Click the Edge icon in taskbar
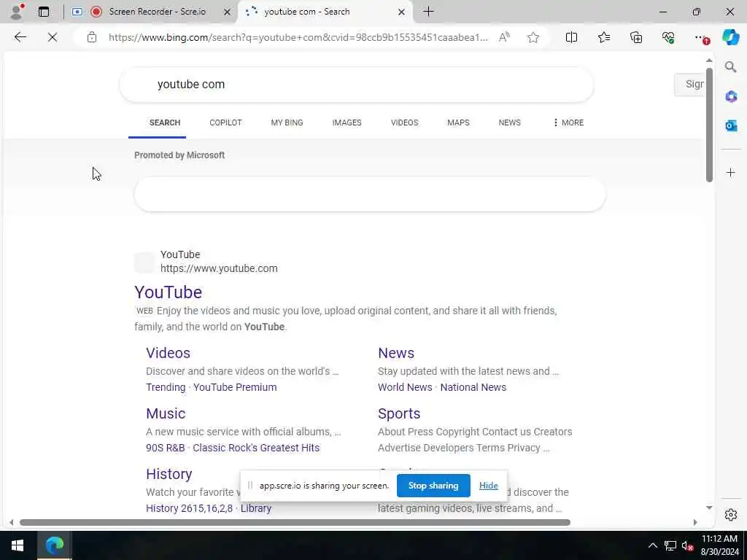The height and width of the screenshot is (560, 747). click(x=54, y=545)
